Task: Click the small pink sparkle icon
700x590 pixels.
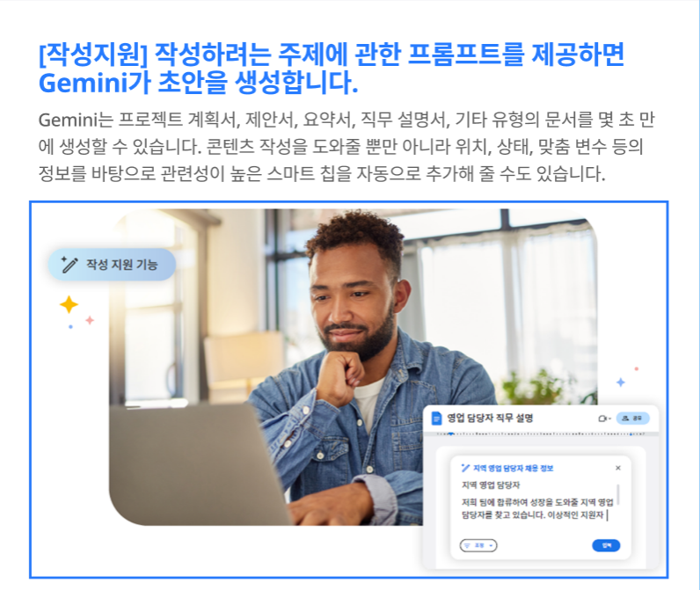Action: tap(90, 320)
